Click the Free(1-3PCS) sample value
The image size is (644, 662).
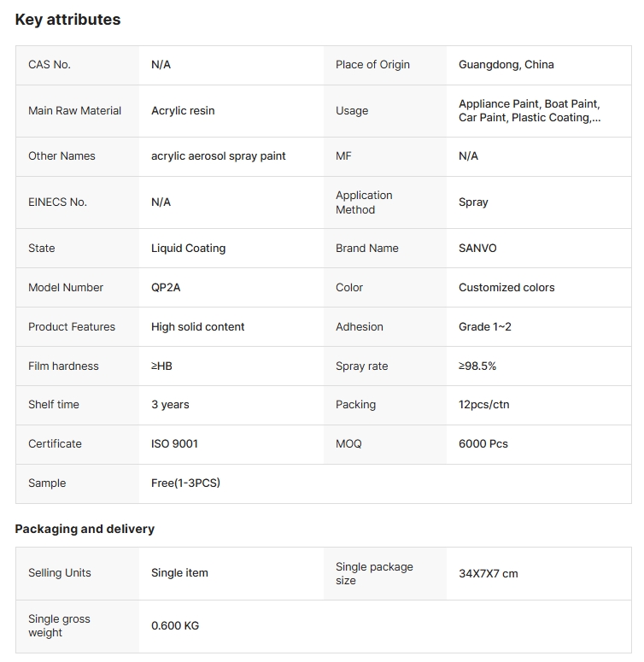(185, 483)
